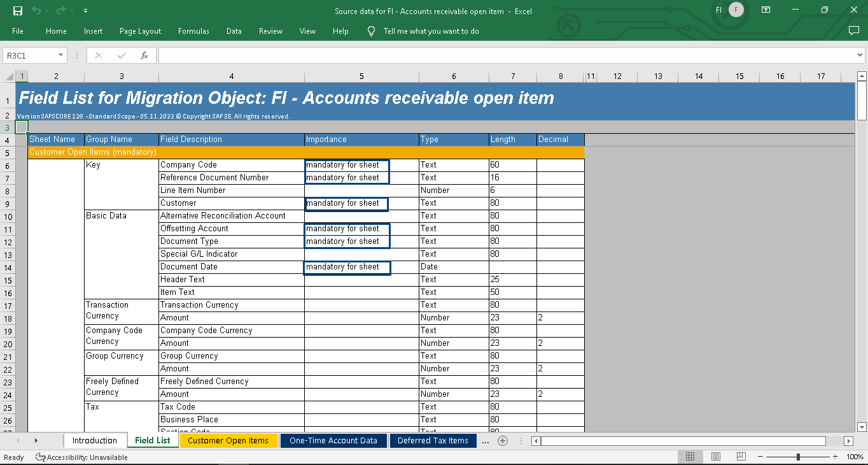Select column header 5
This screenshot has width=868, height=465.
tap(361, 76)
